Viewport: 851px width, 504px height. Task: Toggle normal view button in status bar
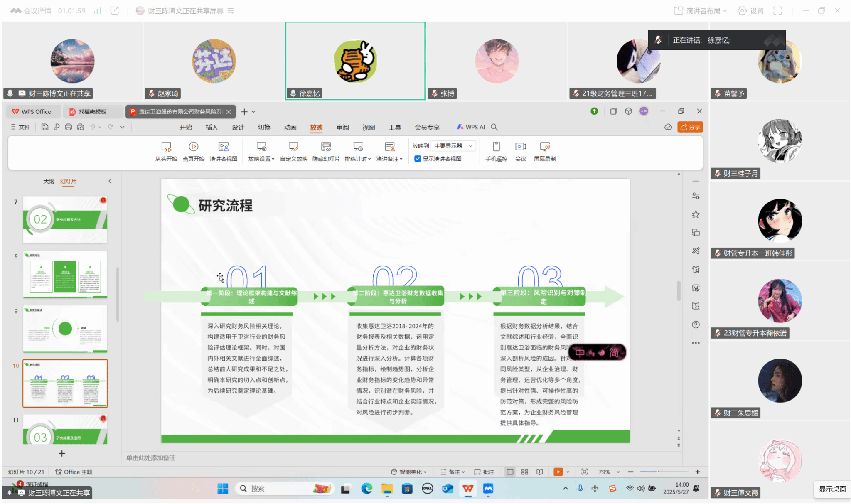[510, 472]
